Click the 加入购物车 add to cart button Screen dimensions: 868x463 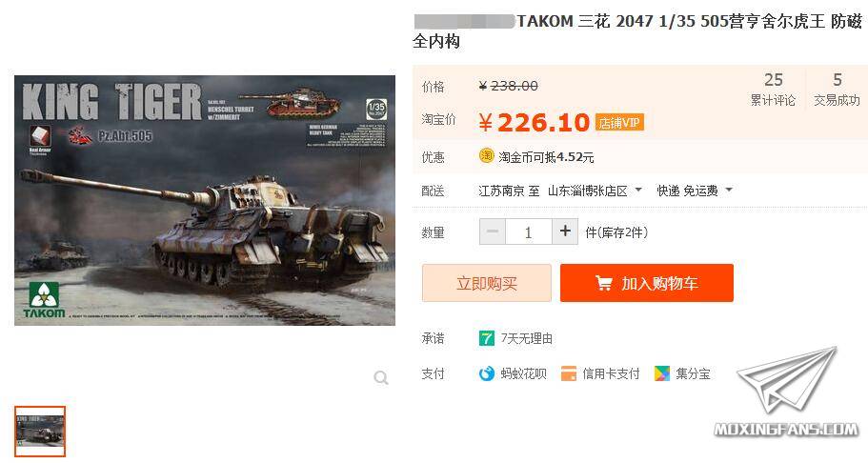click(647, 283)
